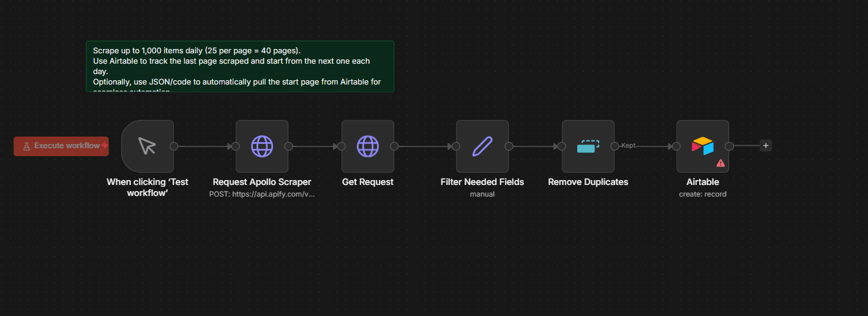Screen dimensions: 868x316
Task: Open the manual trigger cursor node
Action: tap(148, 146)
